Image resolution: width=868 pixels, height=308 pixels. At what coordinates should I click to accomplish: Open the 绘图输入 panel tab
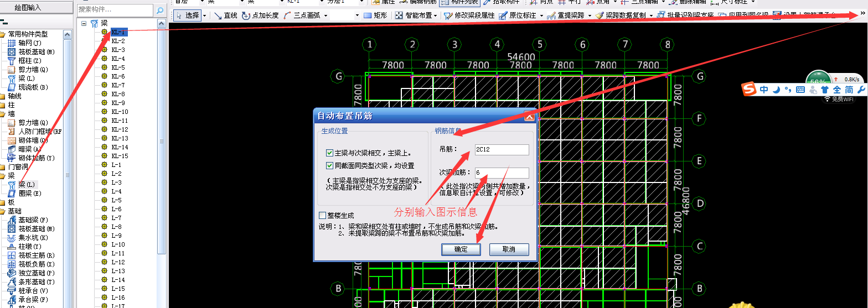click(x=28, y=7)
